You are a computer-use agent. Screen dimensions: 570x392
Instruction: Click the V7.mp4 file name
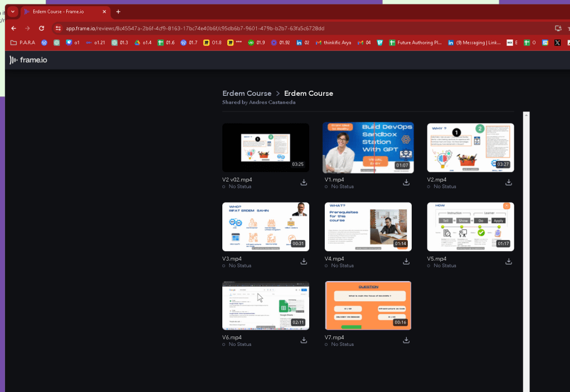[334, 337]
